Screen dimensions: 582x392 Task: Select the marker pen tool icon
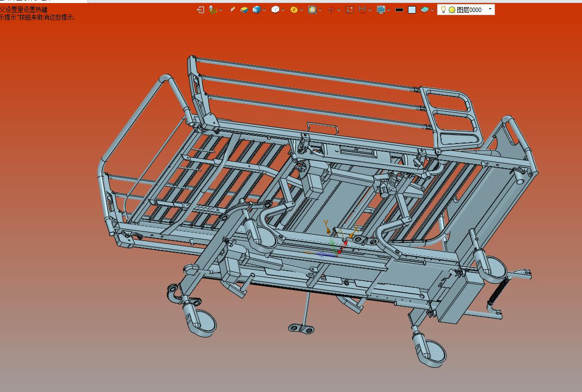pyautogui.click(x=232, y=10)
